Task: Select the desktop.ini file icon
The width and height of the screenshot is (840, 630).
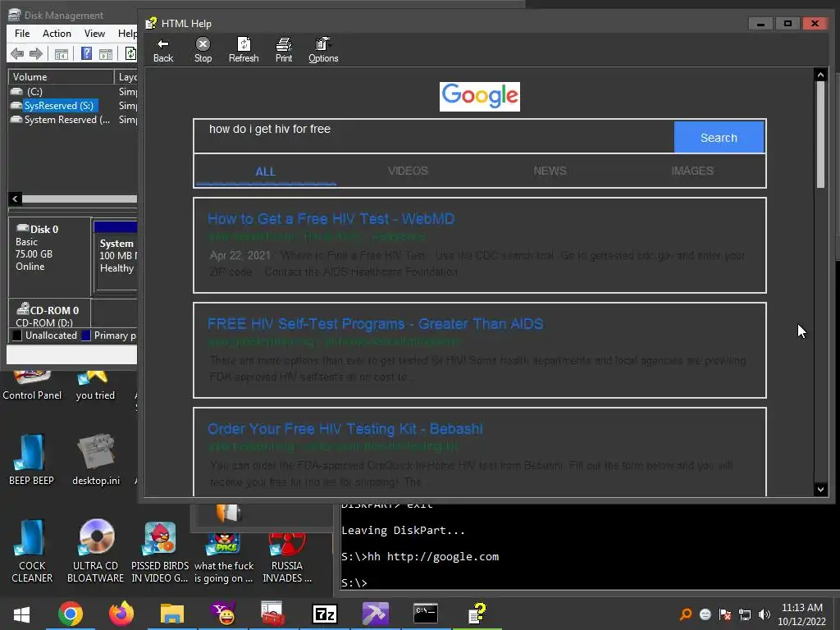Action: point(96,459)
